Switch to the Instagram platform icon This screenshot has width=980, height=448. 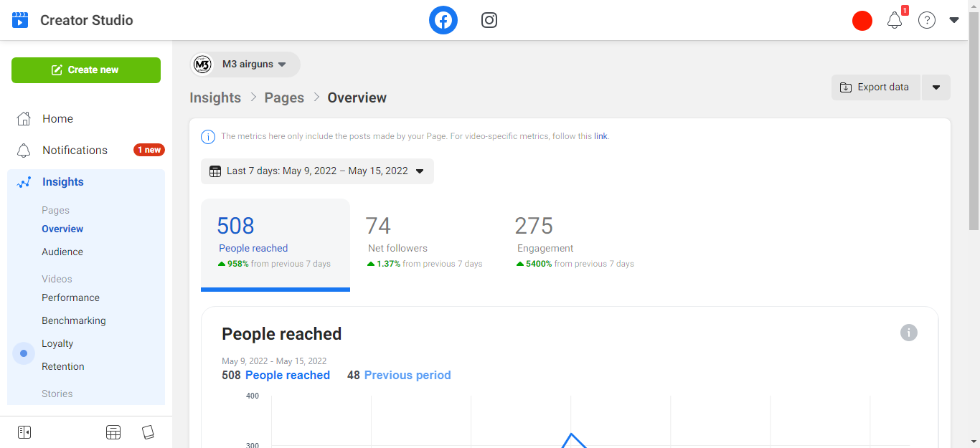pos(489,20)
